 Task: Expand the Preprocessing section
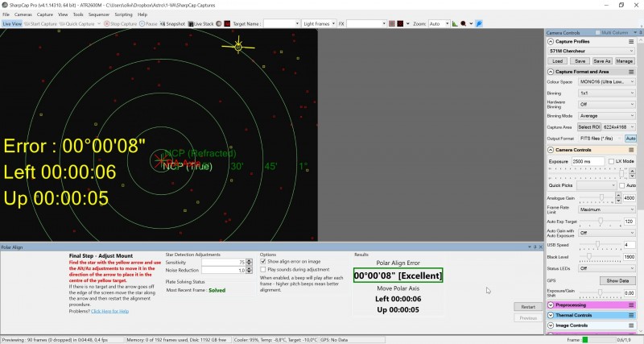pyautogui.click(x=551, y=305)
